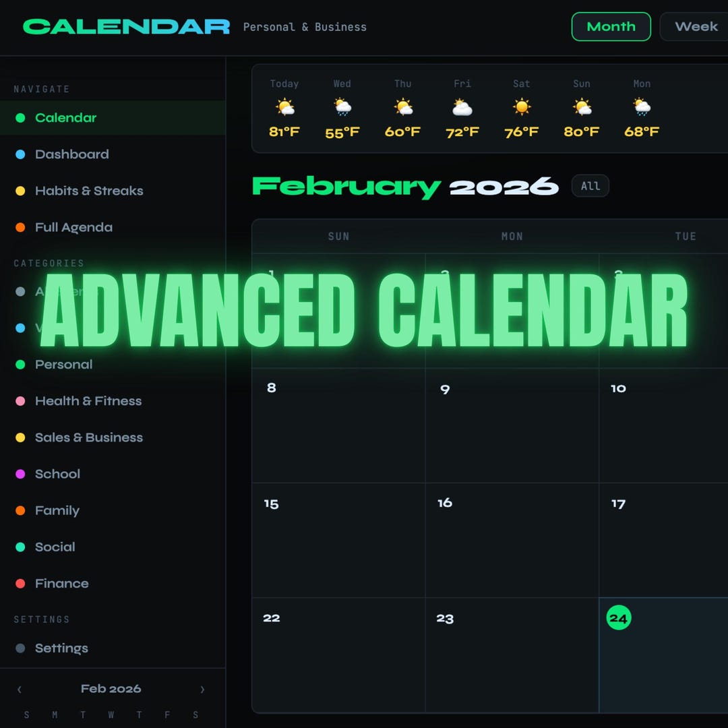
Task: Click the blue Dashboard dot icon
Action: tap(20, 154)
